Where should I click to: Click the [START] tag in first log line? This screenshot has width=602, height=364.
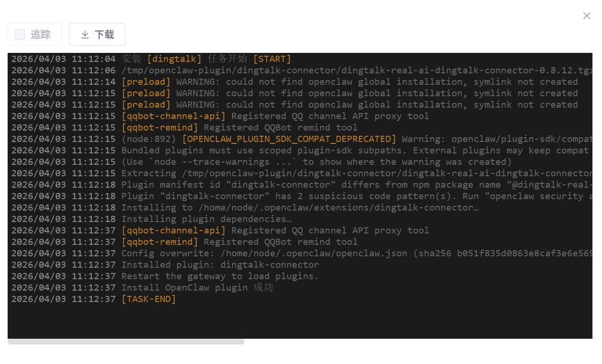pyautogui.click(x=272, y=59)
